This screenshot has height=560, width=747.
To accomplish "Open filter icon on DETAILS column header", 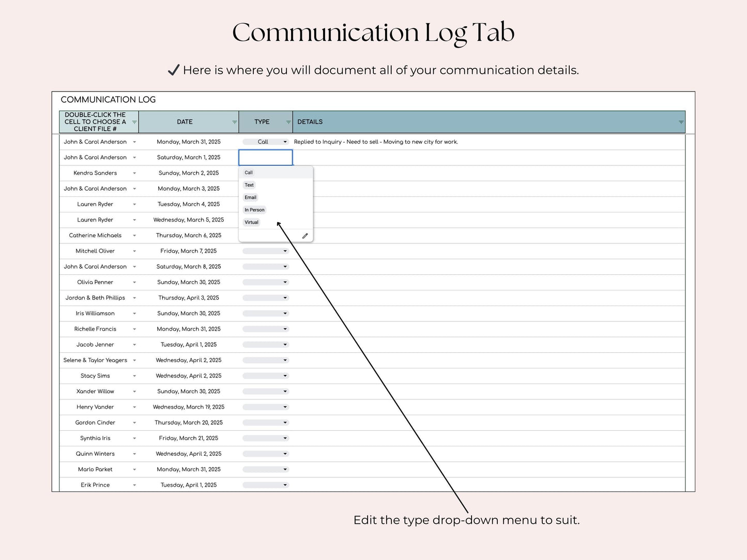I will pos(681,122).
